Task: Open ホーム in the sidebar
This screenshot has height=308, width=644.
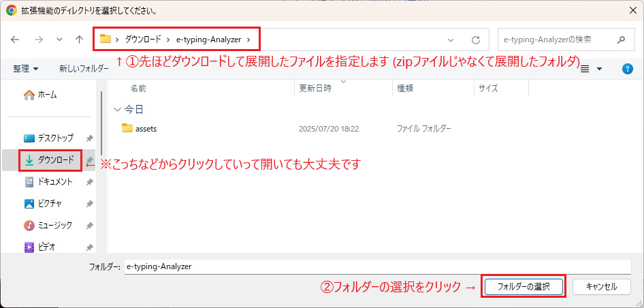Action: tap(41, 95)
